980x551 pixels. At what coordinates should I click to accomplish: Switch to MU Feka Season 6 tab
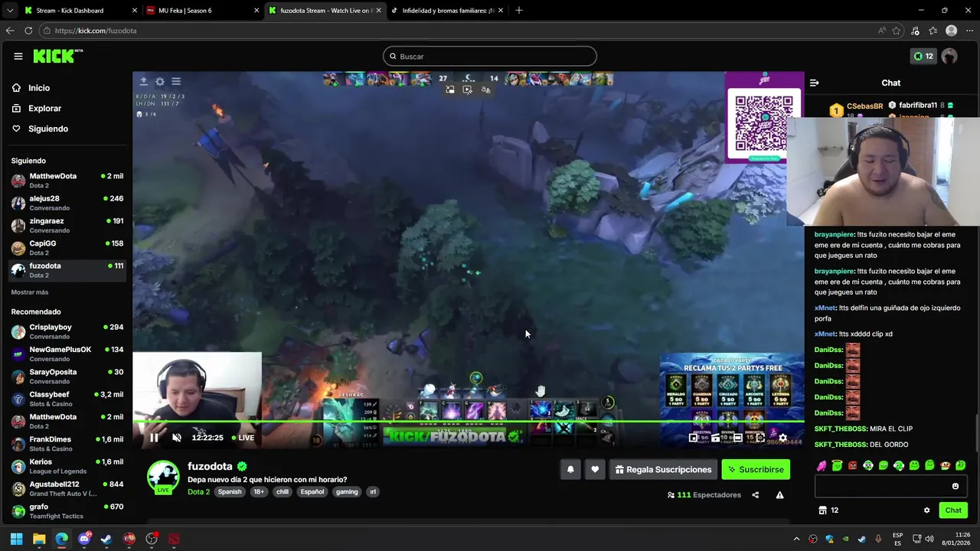tap(203, 11)
